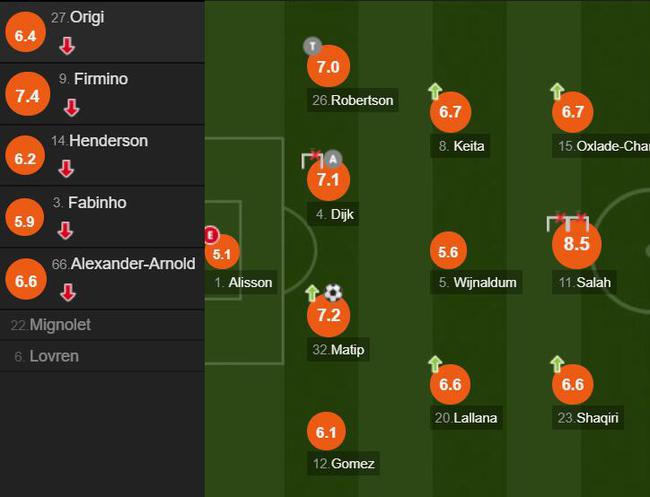Select the Fabinho row in the bench list
The width and height of the screenshot is (650, 497).
tap(102, 217)
